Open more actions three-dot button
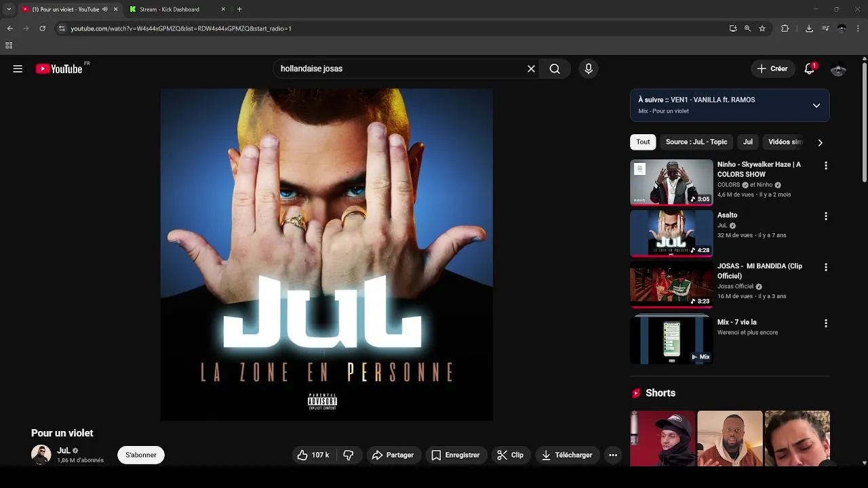The width and height of the screenshot is (868, 488). 613,455
